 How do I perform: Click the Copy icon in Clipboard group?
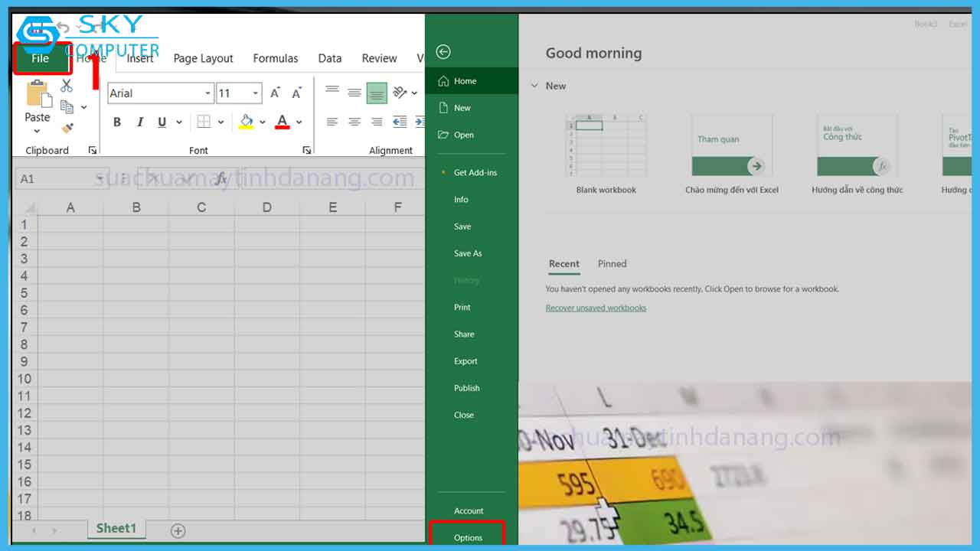pos(67,107)
